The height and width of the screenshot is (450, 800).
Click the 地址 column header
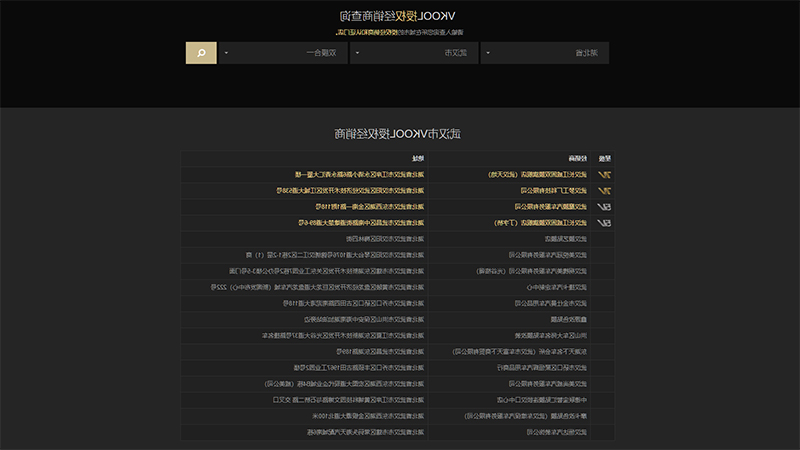(418, 159)
